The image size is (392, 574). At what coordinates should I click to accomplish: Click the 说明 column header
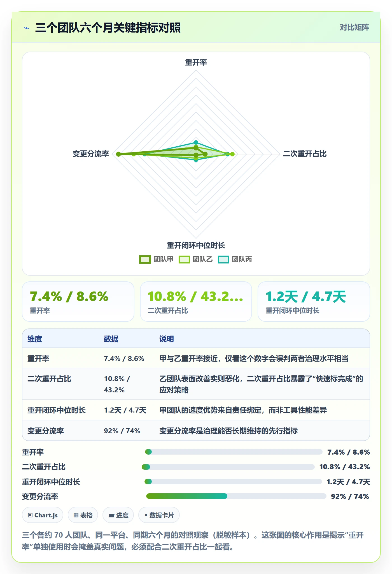pyautogui.click(x=167, y=339)
